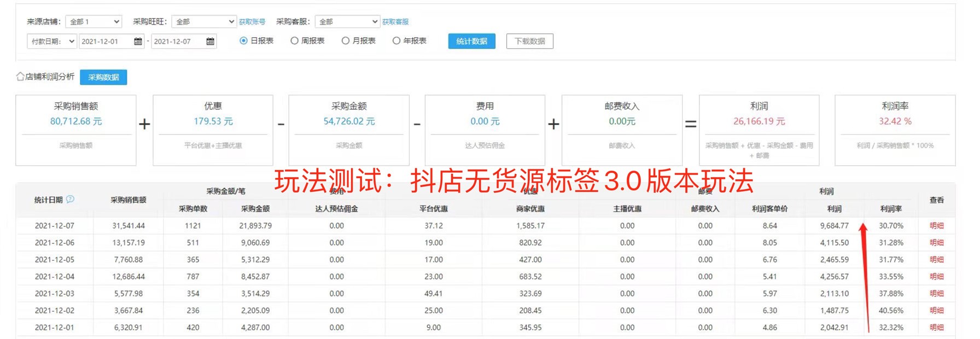
Task: Click 下载数据 button
Action: tap(529, 42)
